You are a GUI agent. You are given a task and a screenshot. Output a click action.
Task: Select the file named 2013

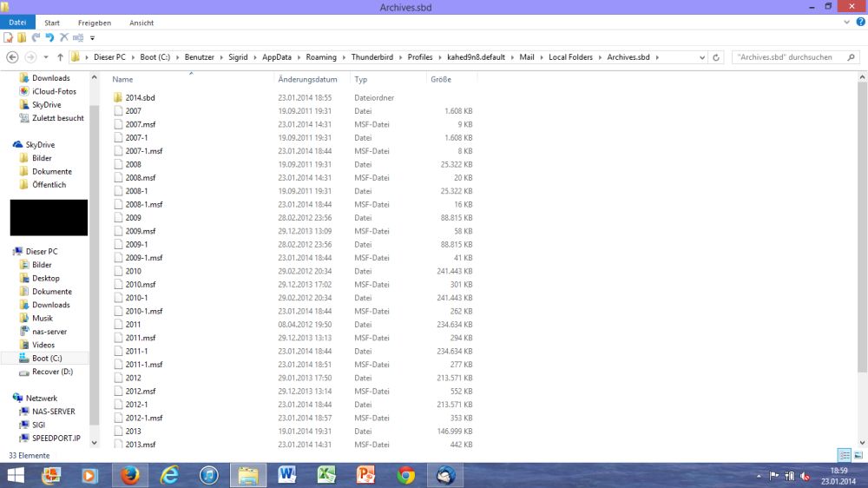[x=133, y=431]
